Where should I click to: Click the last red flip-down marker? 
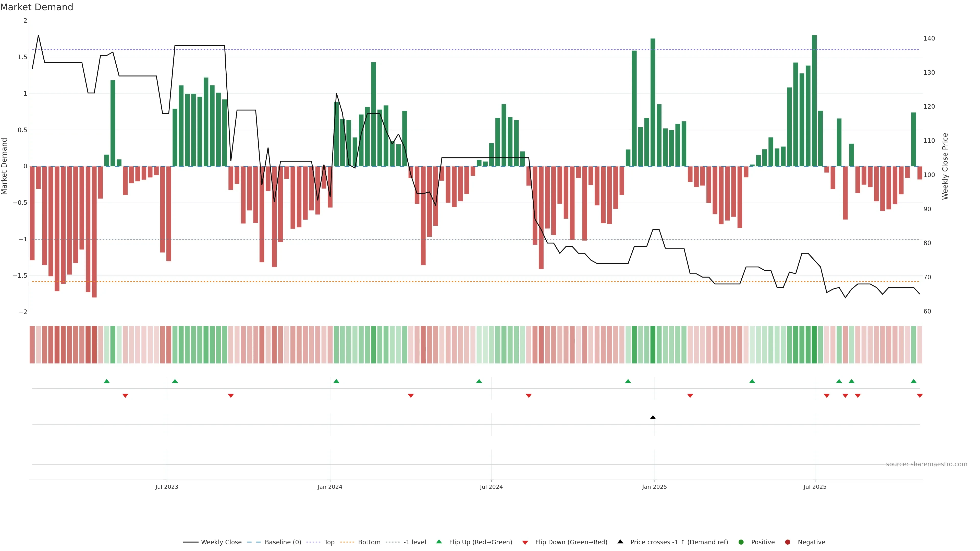tap(920, 396)
